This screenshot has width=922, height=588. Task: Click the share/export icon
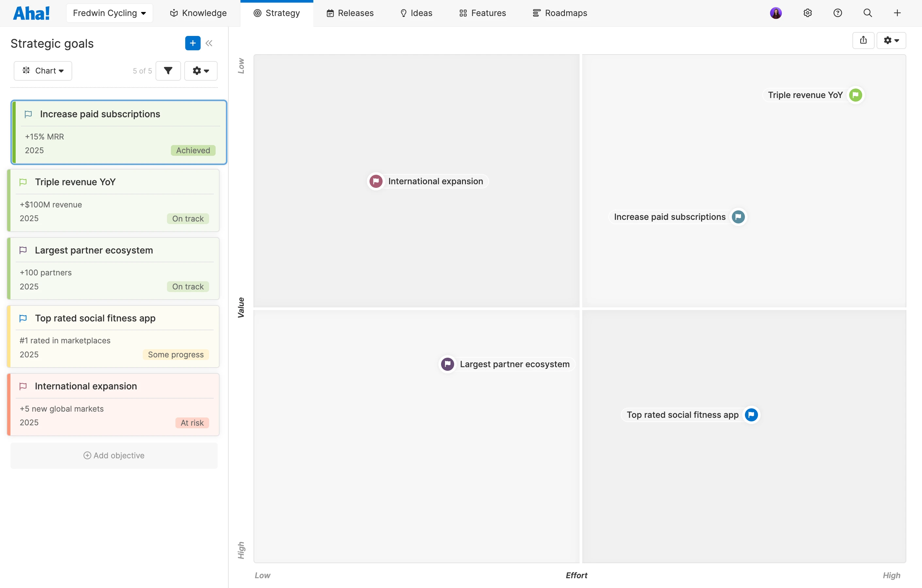tap(863, 40)
